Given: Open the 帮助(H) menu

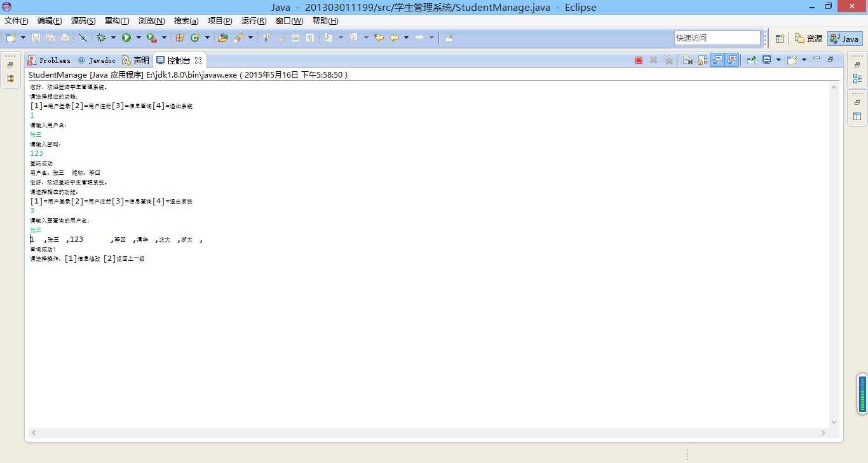Looking at the screenshot, I should [x=325, y=21].
